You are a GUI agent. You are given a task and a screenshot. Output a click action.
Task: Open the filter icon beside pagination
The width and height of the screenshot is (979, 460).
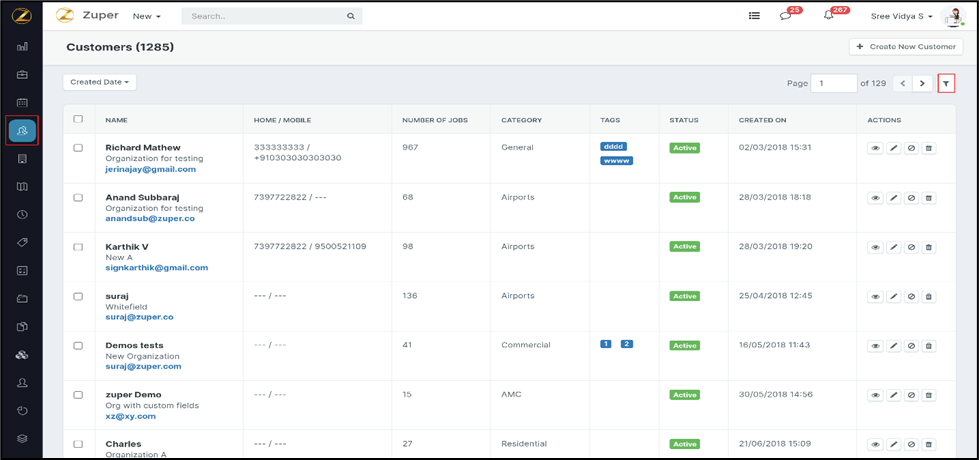[946, 83]
